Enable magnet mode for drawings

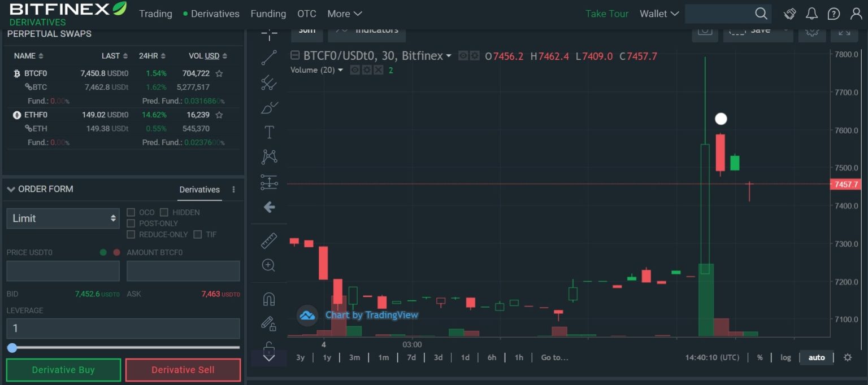pos(269,298)
